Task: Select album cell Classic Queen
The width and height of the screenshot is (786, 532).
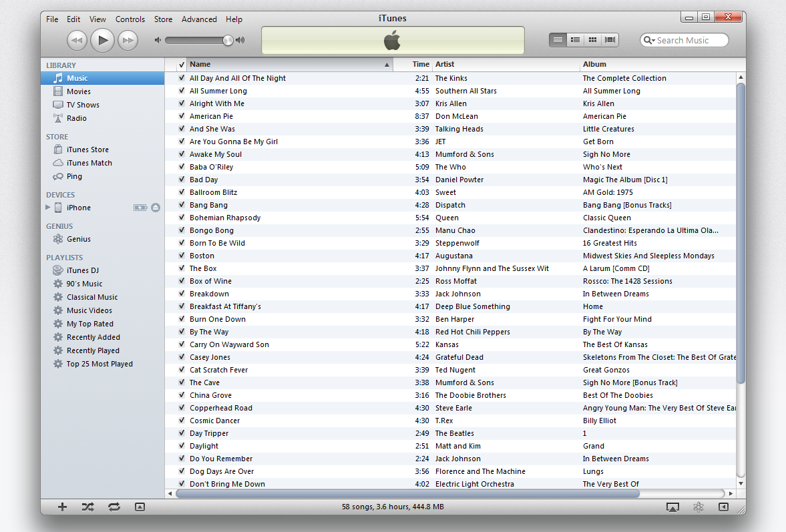Action: coord(607,218)
